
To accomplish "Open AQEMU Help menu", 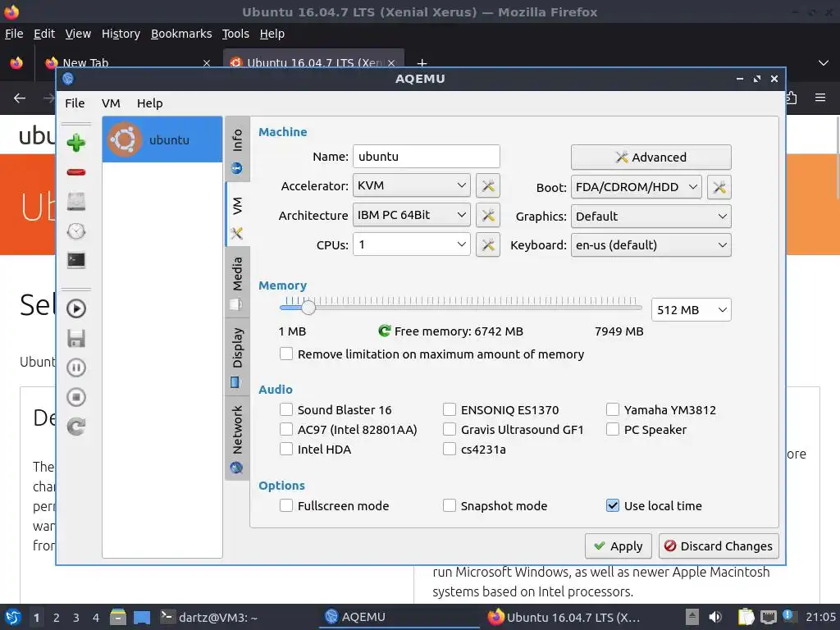I will click(149, 103).
